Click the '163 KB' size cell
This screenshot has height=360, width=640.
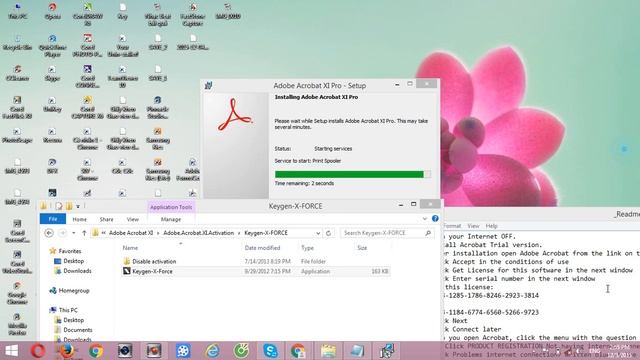coord(380,271)
